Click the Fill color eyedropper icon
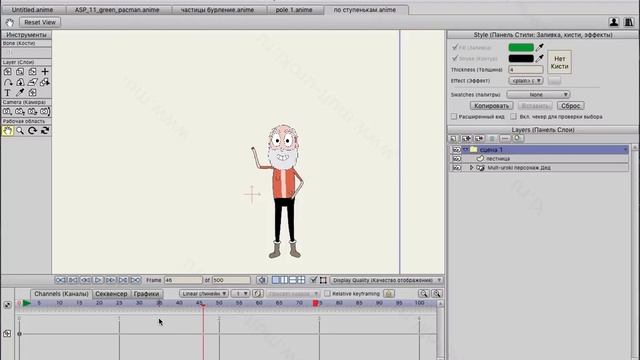The width and height of the screenshot is (640, 360). coord(540,47)
